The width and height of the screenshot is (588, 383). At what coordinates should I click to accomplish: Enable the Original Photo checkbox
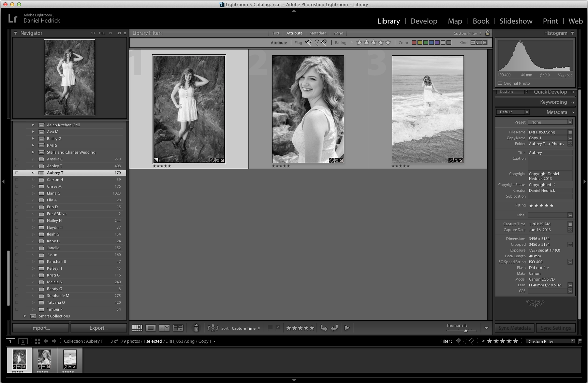coord(500,83)
